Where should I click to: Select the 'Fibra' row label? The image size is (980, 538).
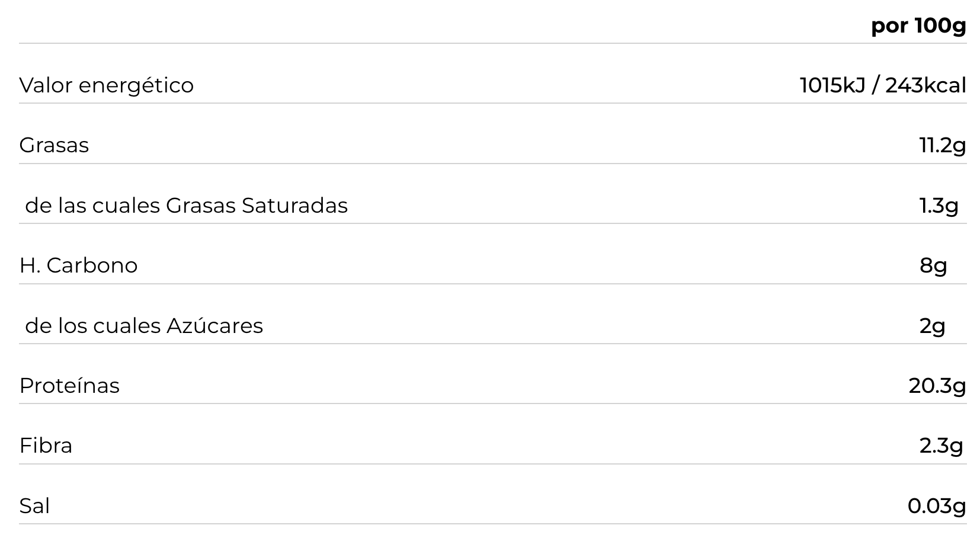[46, 446]
